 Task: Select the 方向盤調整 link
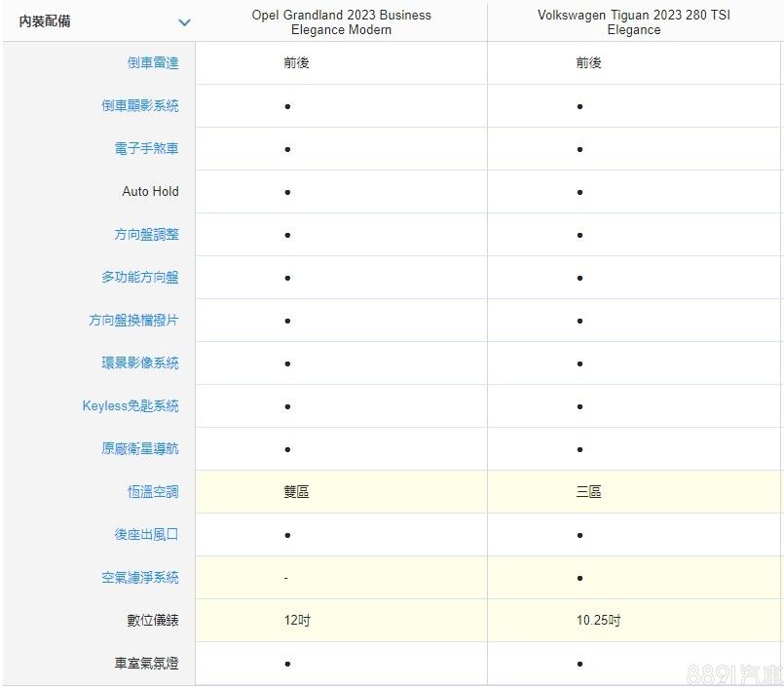coord(146,235)
